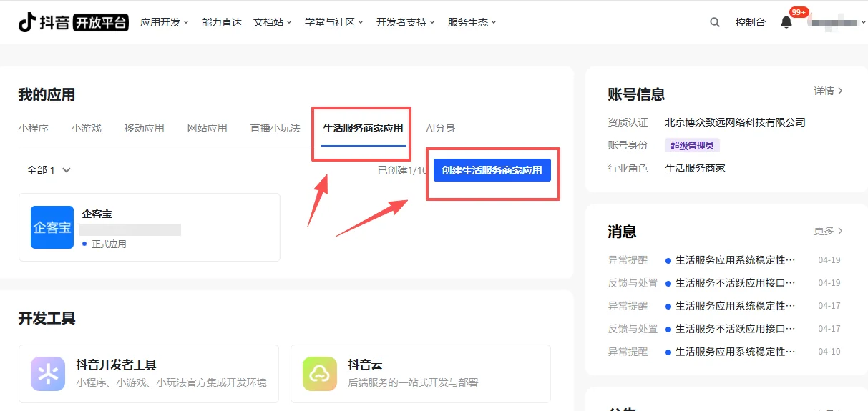Open the 全部 1 filter dropdown
The image size is (868, 411).
(49, 170)
